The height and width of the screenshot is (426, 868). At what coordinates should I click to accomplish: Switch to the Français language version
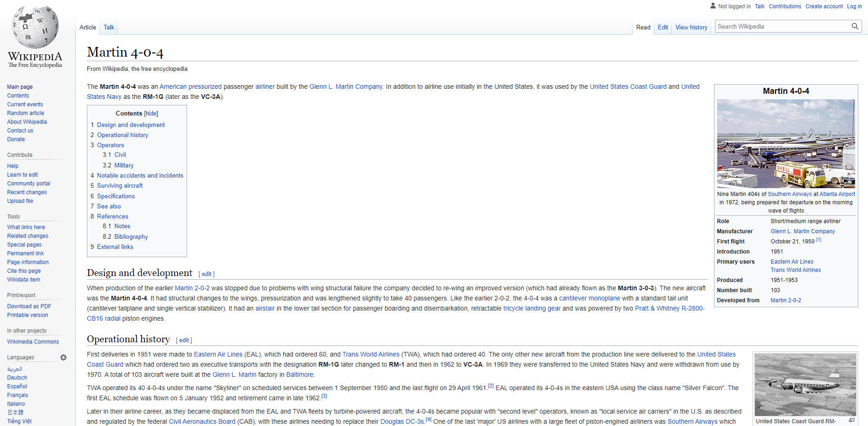(x=17, y=395)
